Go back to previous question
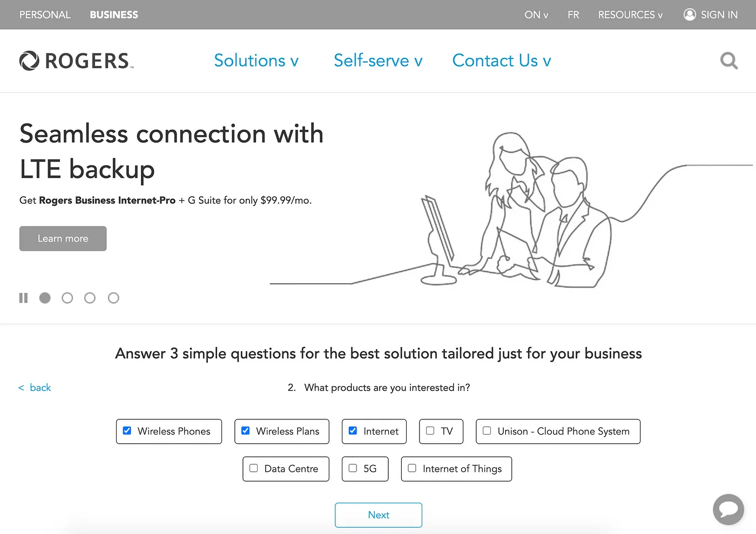This screenshot has width=756, height=534. (x=35, y=388)
